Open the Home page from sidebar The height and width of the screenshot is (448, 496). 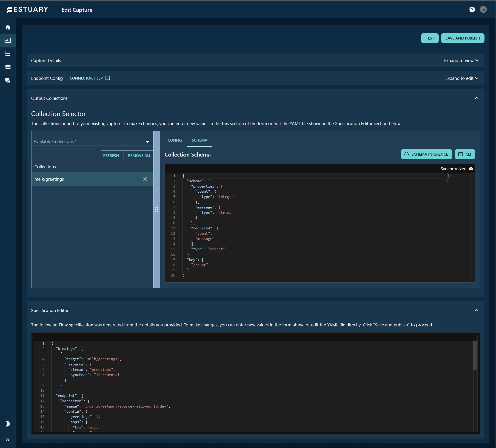point(8,27)
